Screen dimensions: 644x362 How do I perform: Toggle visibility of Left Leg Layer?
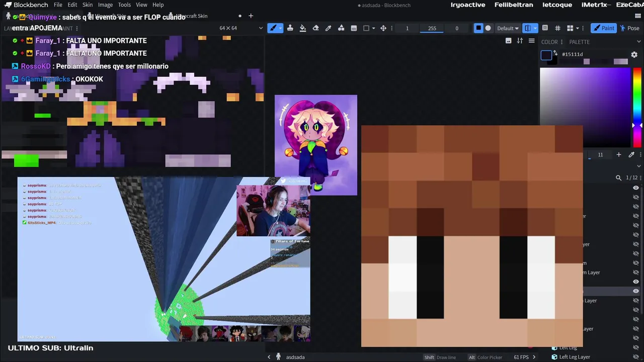636,357
